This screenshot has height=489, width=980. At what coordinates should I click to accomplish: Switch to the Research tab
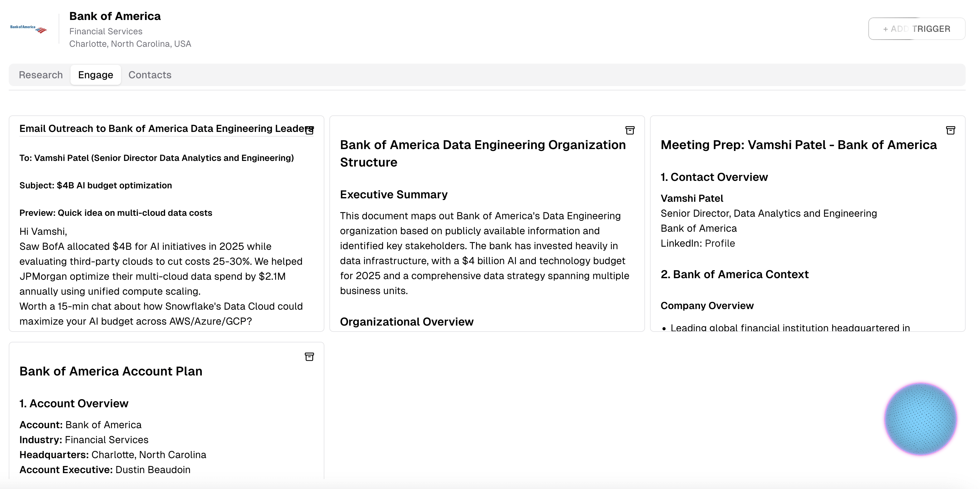[x=41, y=75]
